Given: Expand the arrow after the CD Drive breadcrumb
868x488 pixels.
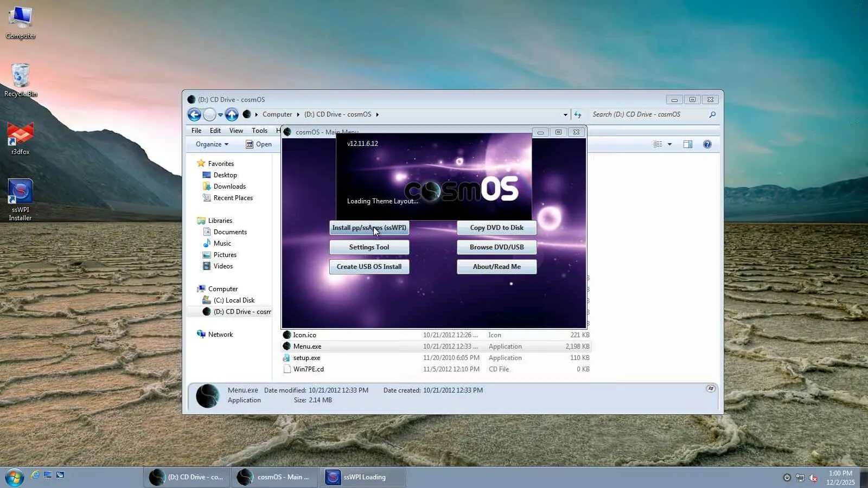Looking at the screenshot, I should pos(377,115).
